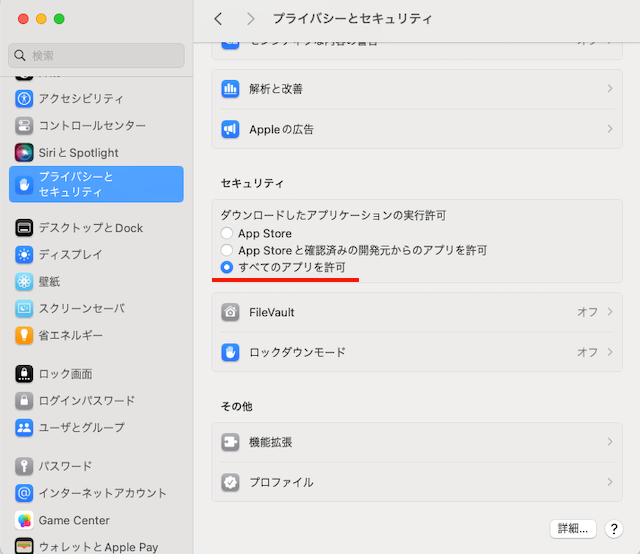
Task: Open help with the ? button
Action: click(x=614, y=529)
